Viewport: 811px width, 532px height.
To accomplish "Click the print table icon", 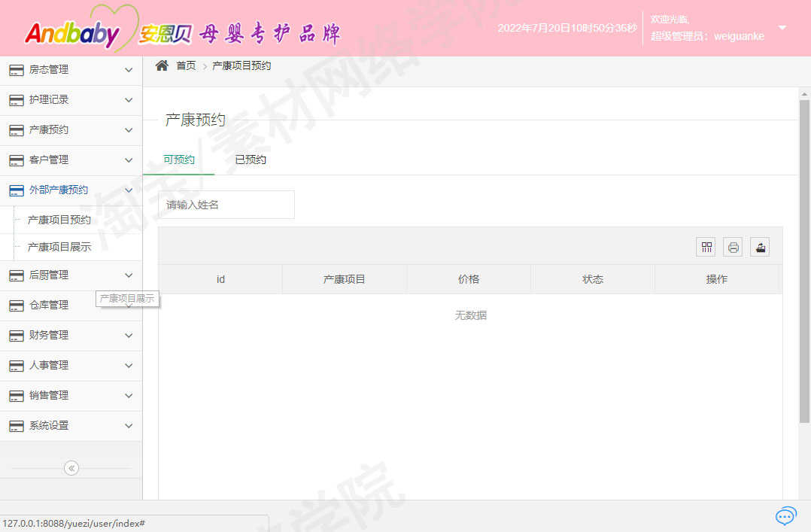I will click(733, 247).
